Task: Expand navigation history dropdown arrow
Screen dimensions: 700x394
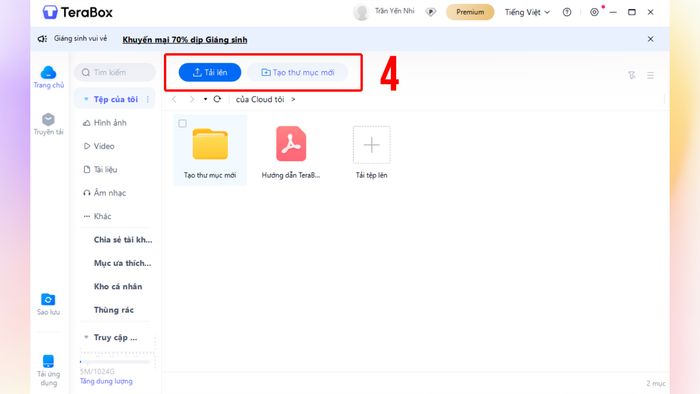Action: (205, 99)
